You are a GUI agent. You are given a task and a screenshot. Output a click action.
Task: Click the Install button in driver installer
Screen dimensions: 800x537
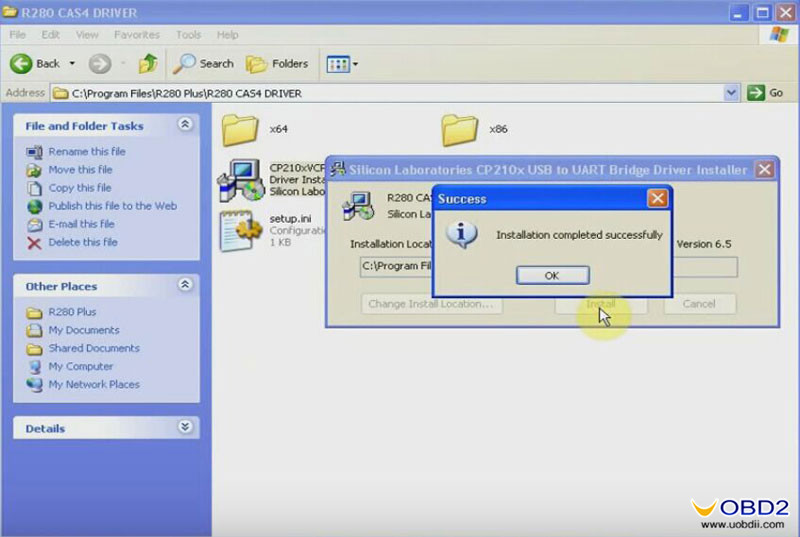601,303
